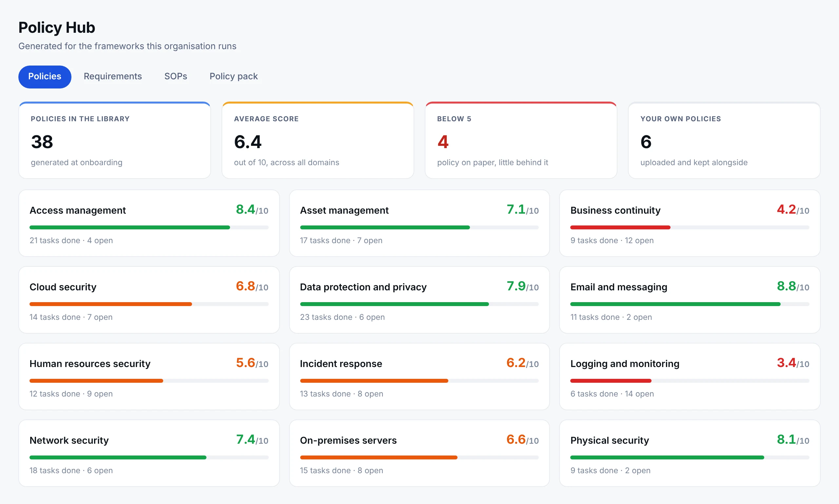This screenshot has height=504, width=839.
Task: Go to the SOPs tab
Action: point(176,76)
